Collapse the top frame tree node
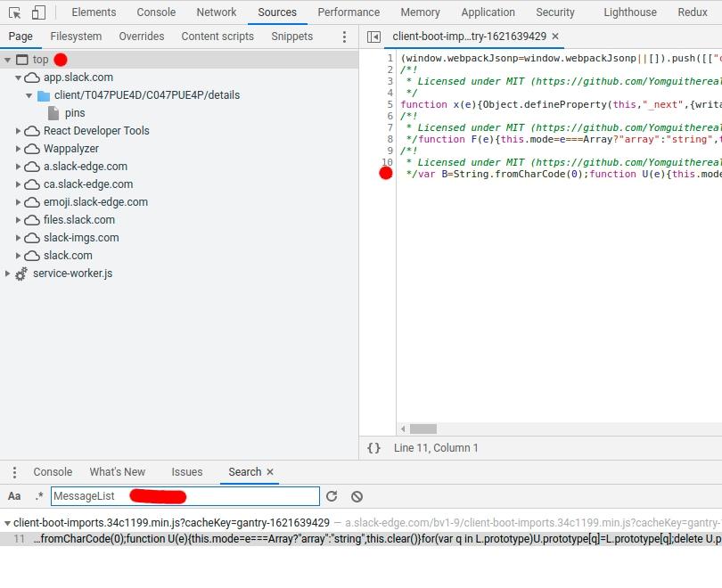Viewport: 722px width, 588px height. tap(7, 60)
